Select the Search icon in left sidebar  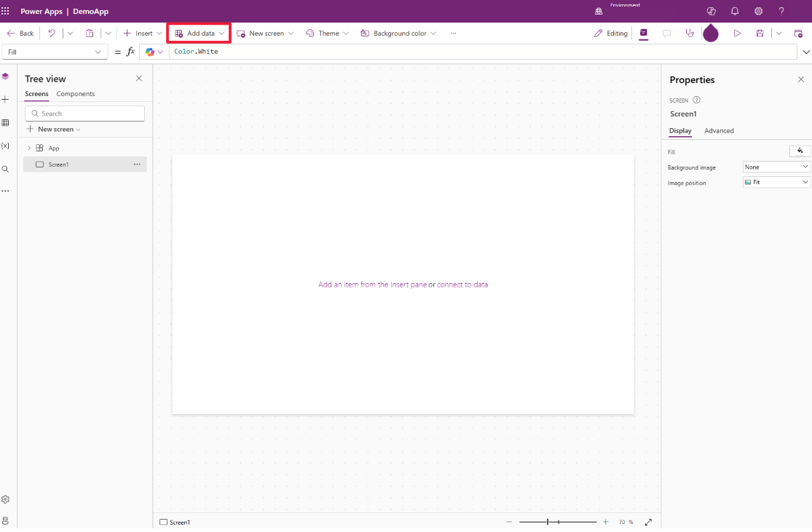[x=6, y=169]
